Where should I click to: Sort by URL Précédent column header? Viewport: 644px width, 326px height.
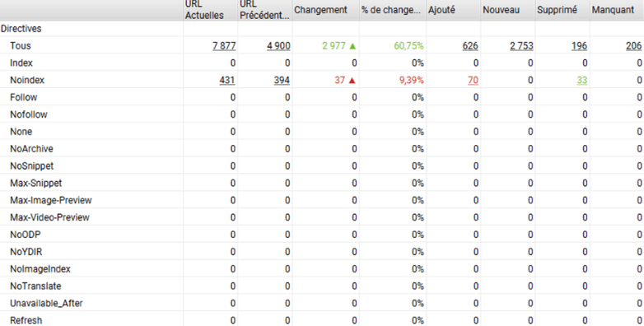264,10
